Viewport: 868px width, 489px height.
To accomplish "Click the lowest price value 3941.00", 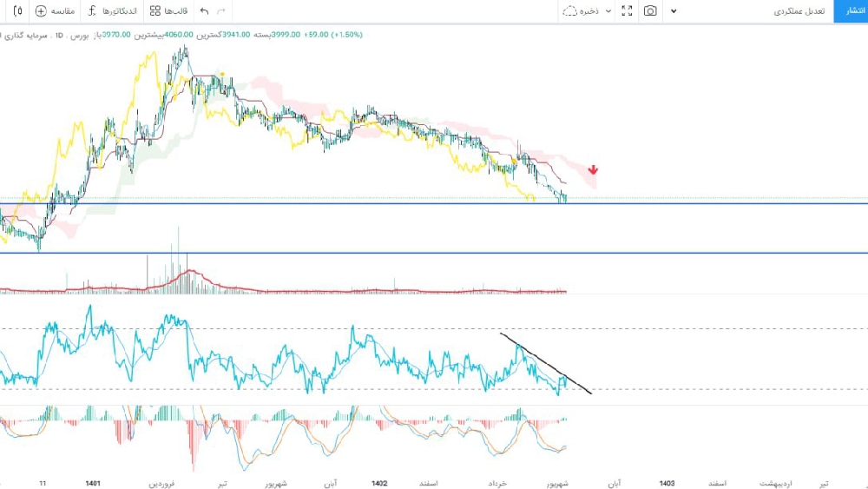I will 236,35.
